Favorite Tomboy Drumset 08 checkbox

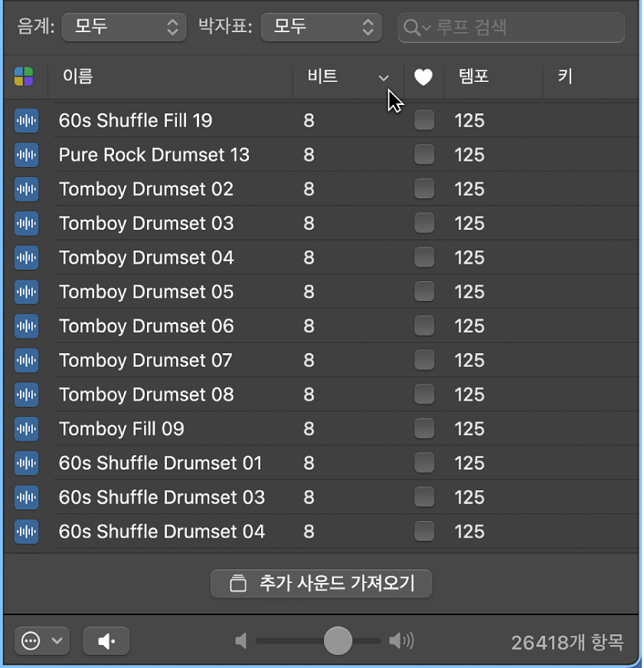pos(424,394)
